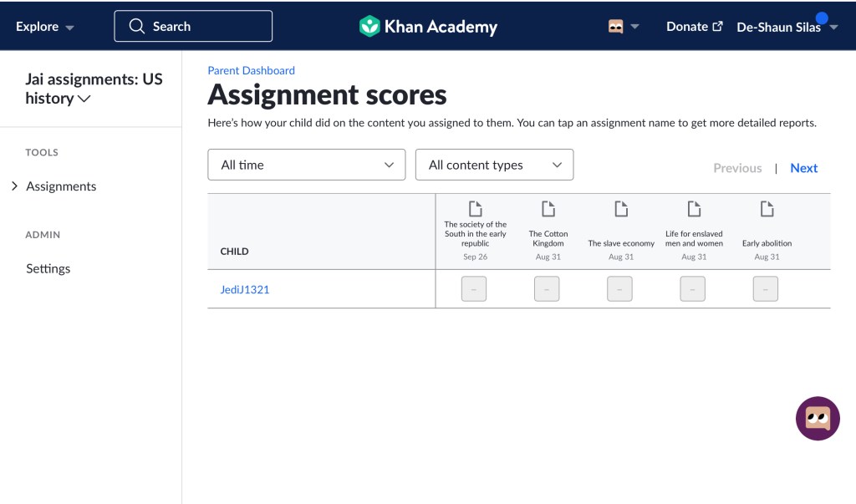Open the De-Shaun Silas account menu
This screenshot has height=504, width=856.
786,27
